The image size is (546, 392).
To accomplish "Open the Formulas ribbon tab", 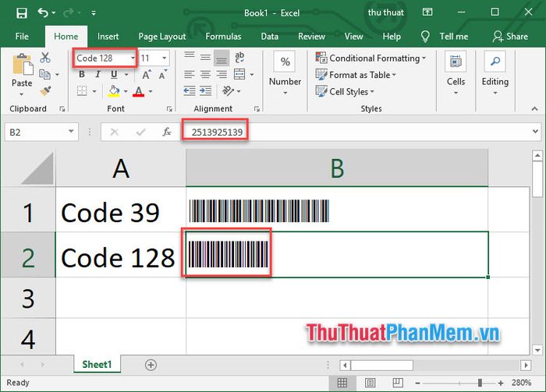I will (223, 37).
